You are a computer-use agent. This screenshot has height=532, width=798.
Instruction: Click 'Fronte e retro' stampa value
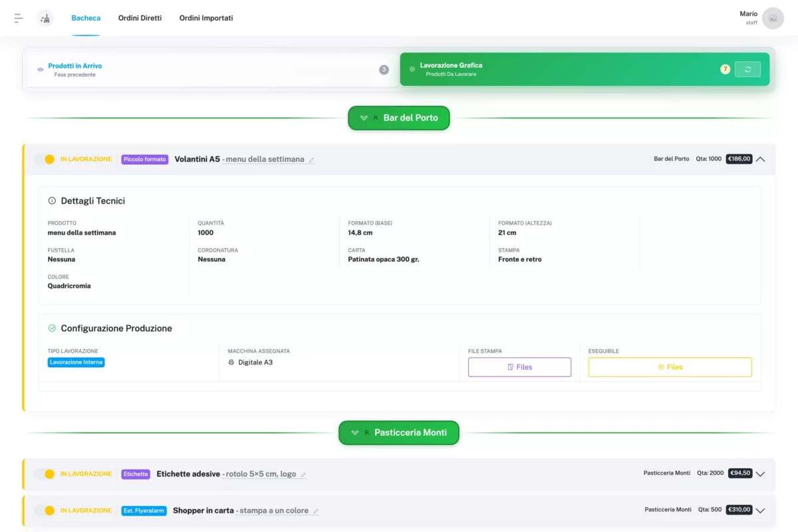[520, 259]
